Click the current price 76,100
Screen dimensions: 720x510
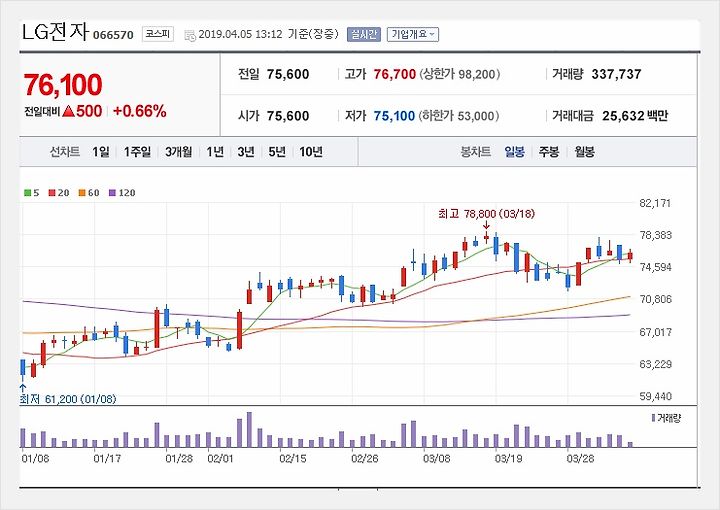[x=63, y=85]
